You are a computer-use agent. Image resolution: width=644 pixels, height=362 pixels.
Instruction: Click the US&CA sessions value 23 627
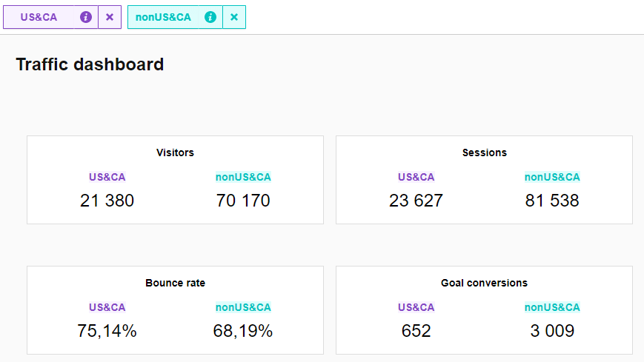pos(416,201)
